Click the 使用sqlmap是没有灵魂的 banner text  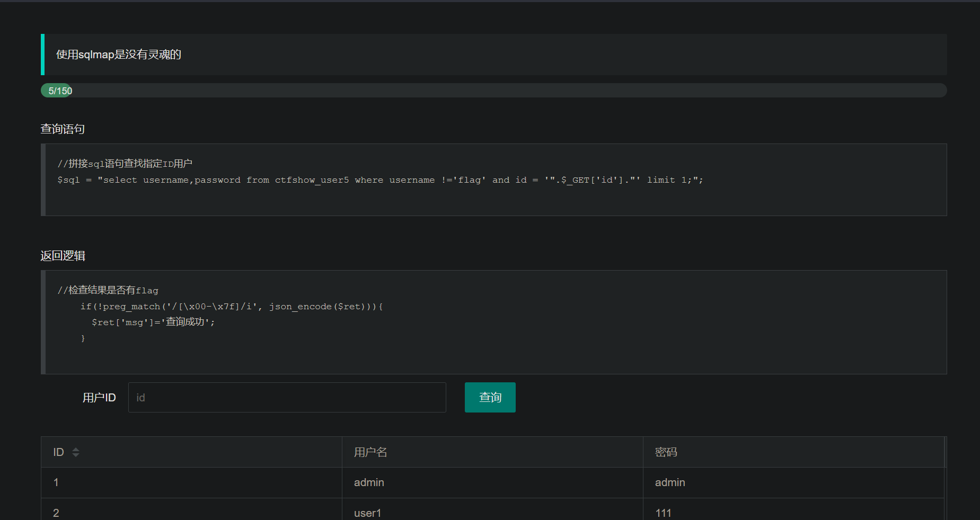coord(119,55)
